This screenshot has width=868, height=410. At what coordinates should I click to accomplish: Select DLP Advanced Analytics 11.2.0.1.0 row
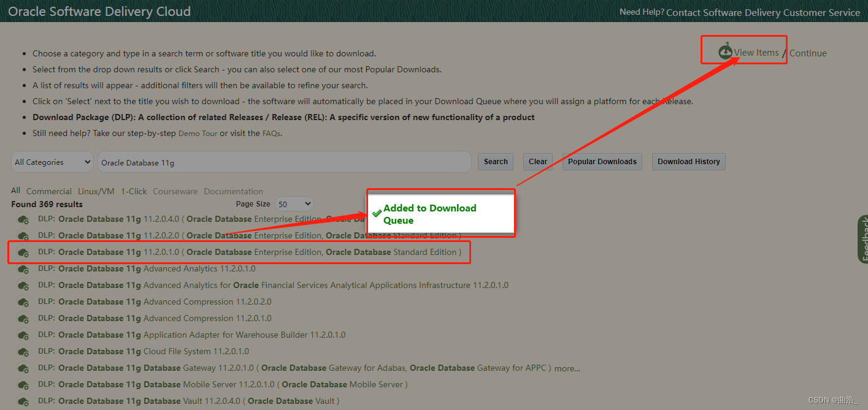147,268
